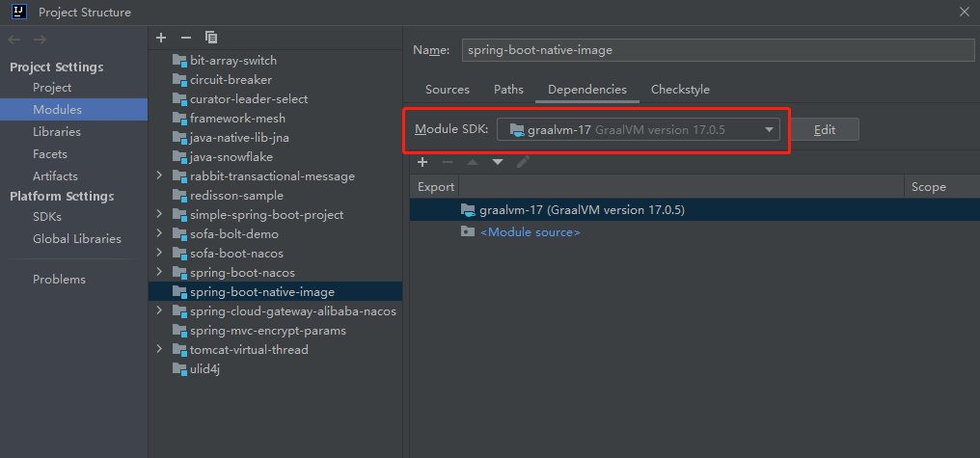Image resolution: width=980 pixels, height=458 pixels.
Task: Select the graalvm-17 dependency row
Action: click(695, 210)
